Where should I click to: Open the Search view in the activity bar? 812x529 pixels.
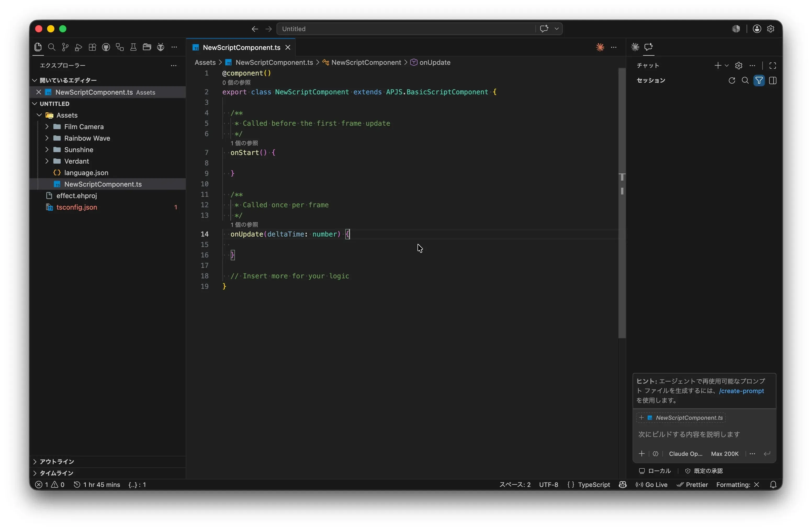pyautogui.click(x=52, y=47)
